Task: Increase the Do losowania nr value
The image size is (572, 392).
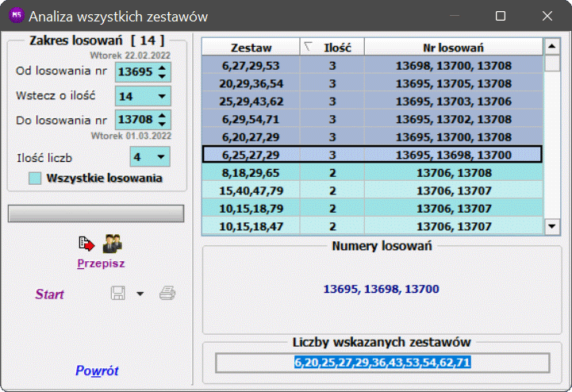Action: pyautogui.click(x=163, y=116)
